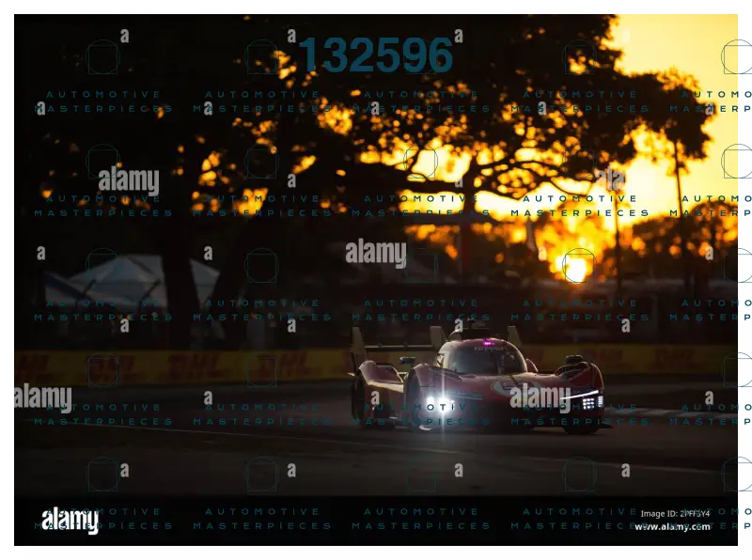This screenshot has height=560, width=752.
Task: Click the pink light on the car roof
Action: click(x=487, y=342)
